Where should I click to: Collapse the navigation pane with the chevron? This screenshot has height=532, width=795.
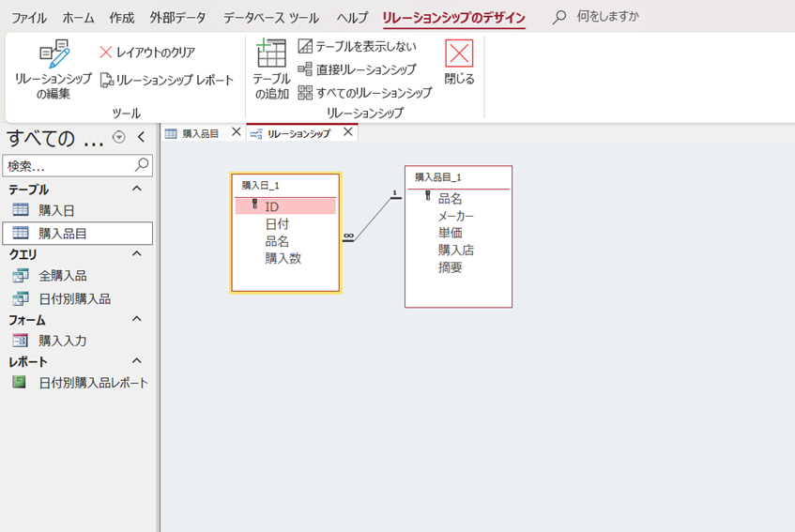pyautogui.click(x=141, y=138)
